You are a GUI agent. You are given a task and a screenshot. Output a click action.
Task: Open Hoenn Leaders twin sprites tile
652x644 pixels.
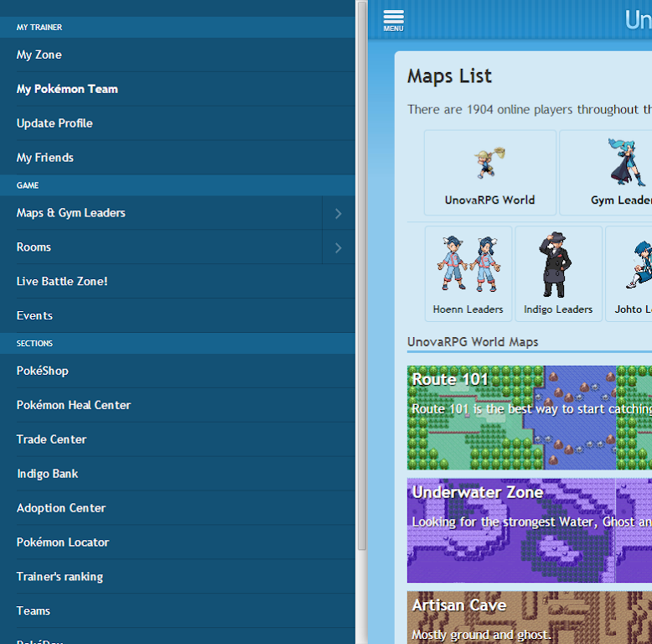(468, 266)
